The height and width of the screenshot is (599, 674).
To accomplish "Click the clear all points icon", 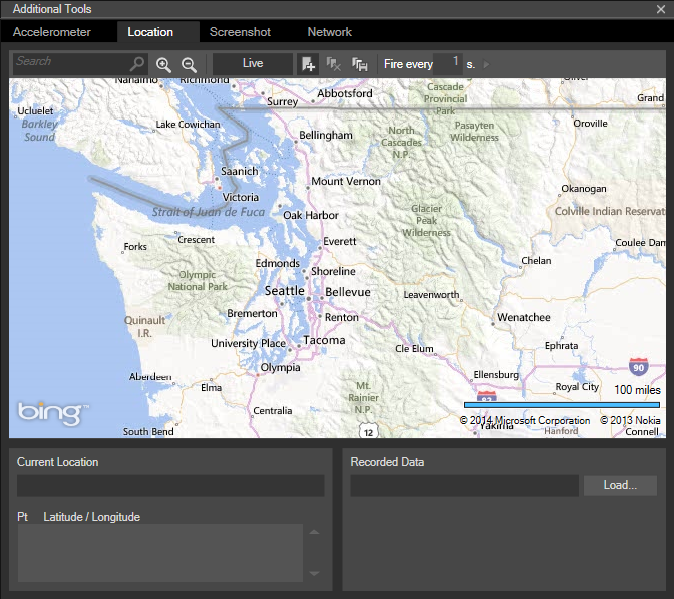I will [334, 64].
